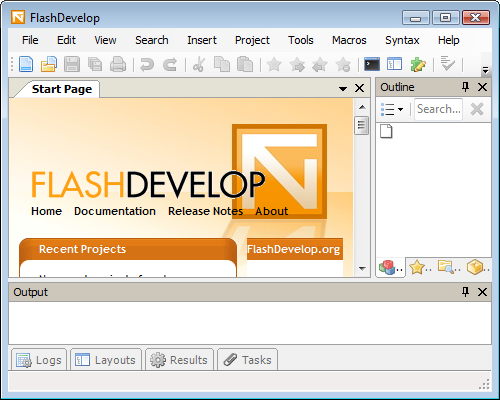The height and width of the screenshot is (400, 500).
Task: Open the Syntax menu
Action: [x=402, y=40]
